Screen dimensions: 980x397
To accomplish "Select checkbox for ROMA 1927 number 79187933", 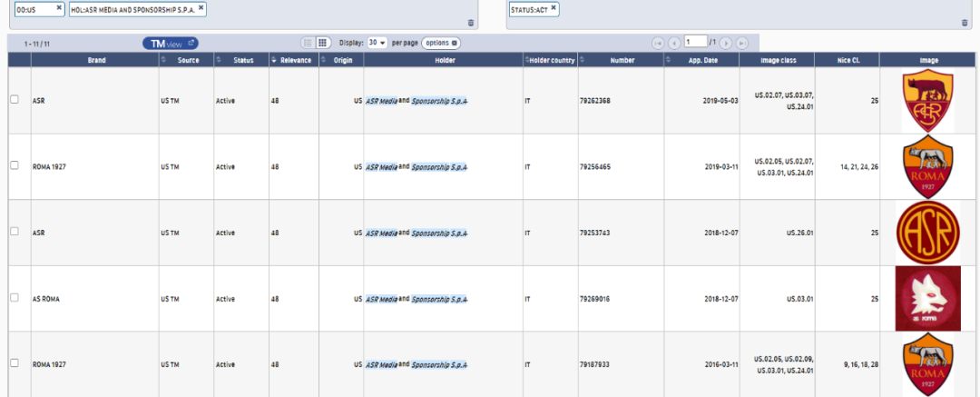I will click(x=15, y=363).
